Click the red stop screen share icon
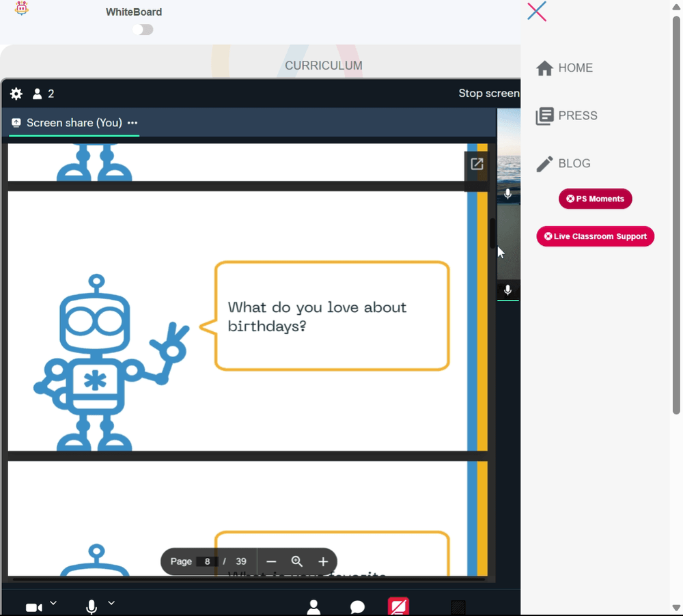Screen dimensions: 683x616 pos(398,606)
